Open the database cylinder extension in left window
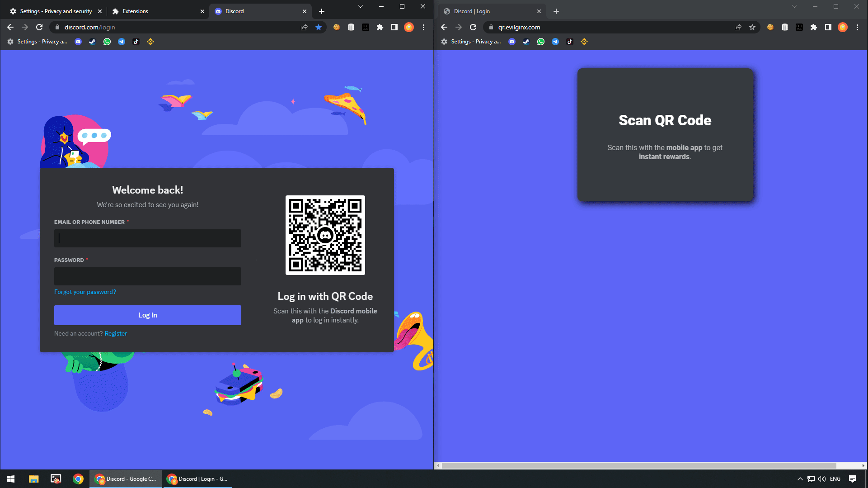This screenshot has width=868, height=488. coord(351,28)
